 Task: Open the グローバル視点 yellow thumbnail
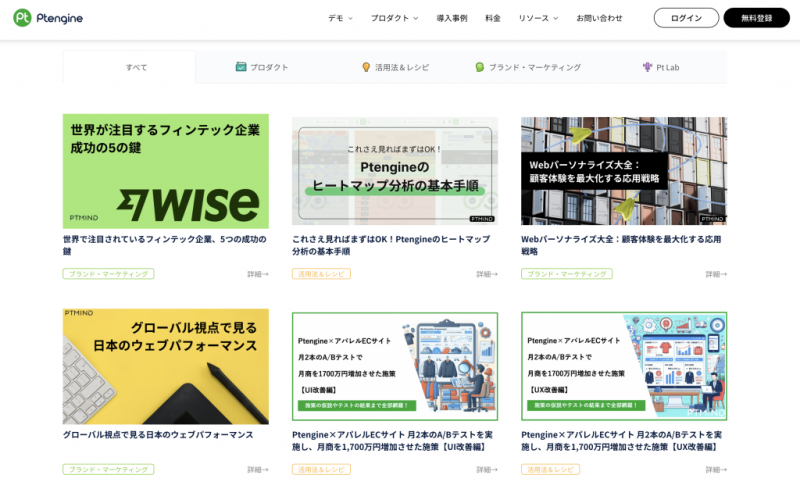(166, 366)
